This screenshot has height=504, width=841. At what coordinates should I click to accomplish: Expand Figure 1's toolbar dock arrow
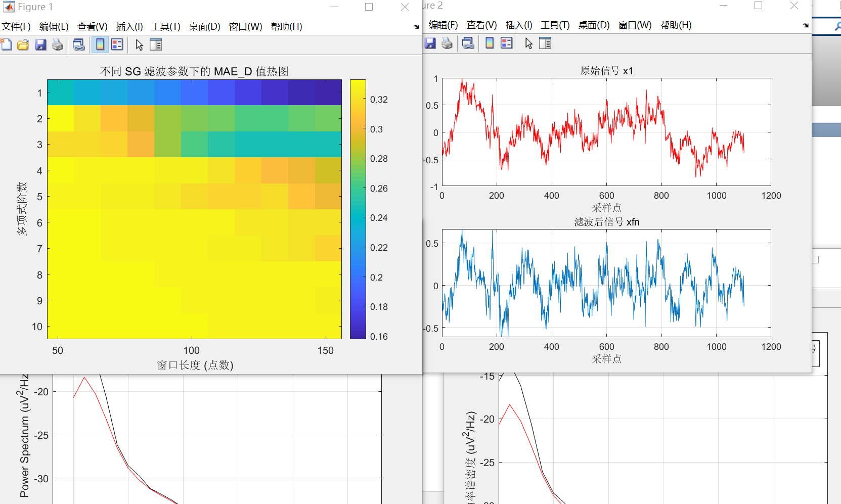pyautogui.click(x=416, y=27)
